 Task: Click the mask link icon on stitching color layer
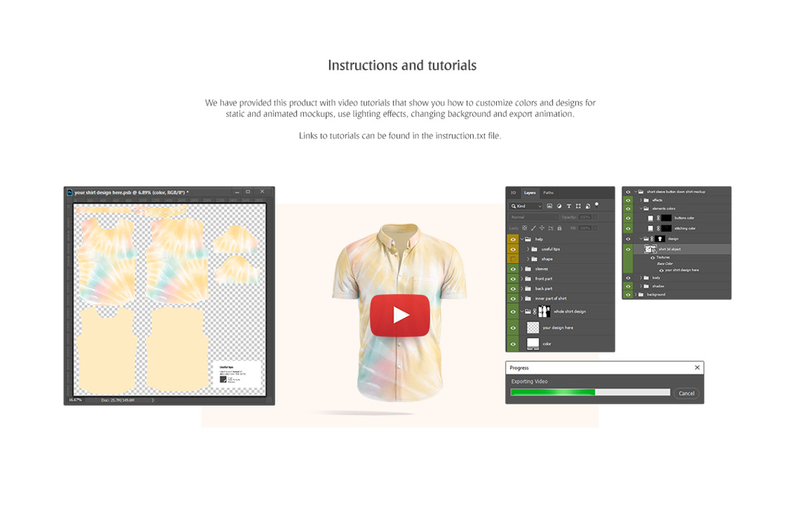(658, 228)
